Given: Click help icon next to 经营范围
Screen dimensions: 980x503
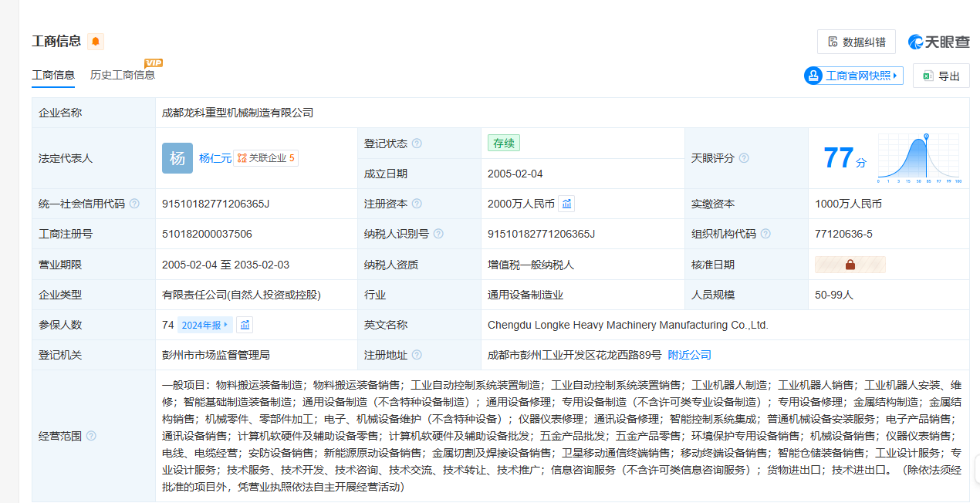Looking at the screenshot, I should [x=91, y=436].
